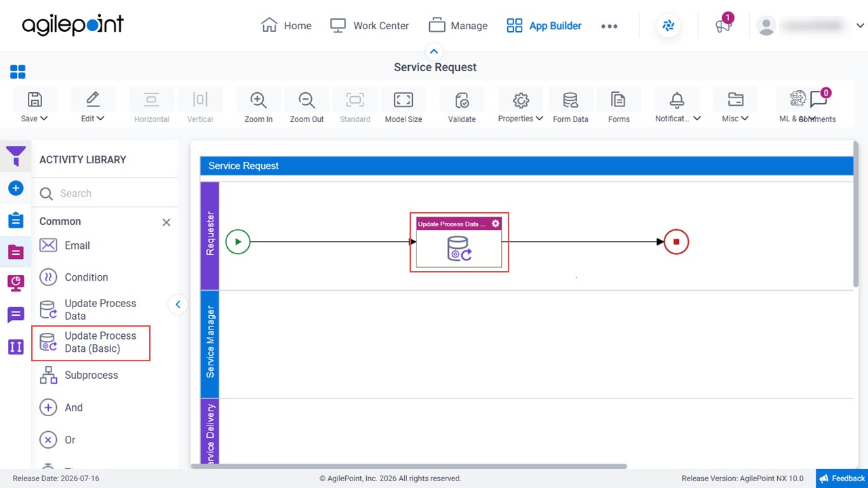The width and height of the screenshot is (868, 488).
Task: Run the Validate tool
Action: click(x=462, y=100)
